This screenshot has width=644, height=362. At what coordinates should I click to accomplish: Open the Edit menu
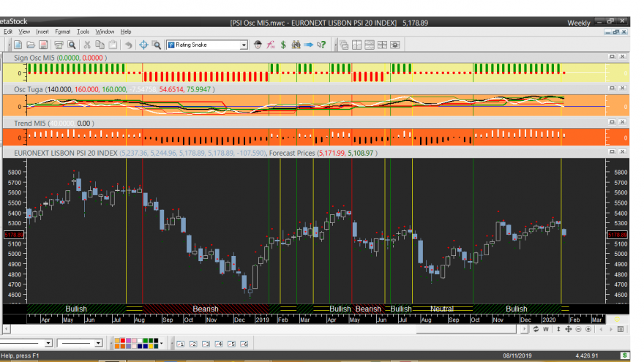coord(8,31)
